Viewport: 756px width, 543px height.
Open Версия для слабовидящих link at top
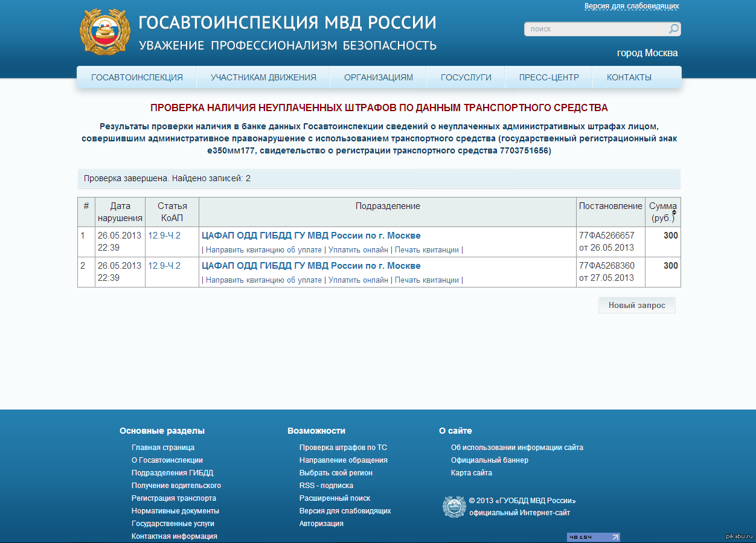point(632,6)
